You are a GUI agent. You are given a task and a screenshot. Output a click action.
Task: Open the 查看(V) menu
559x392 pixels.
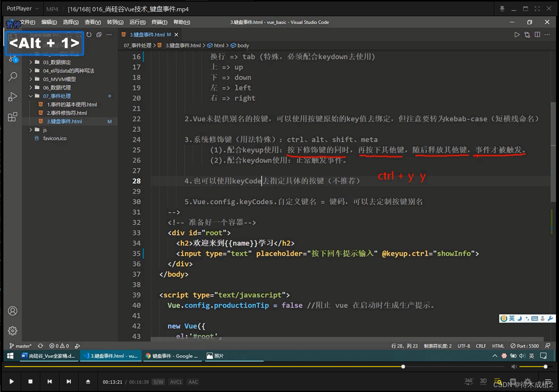tap(93, 22)
